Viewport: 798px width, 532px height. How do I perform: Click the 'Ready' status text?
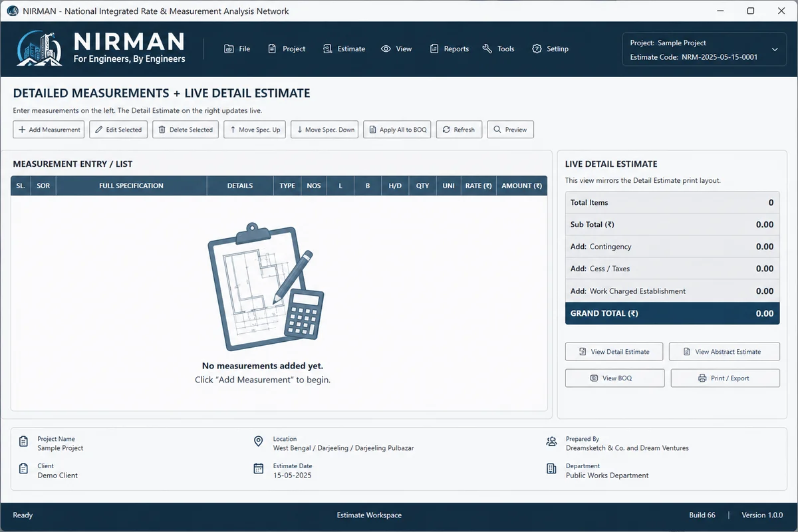click(x=23, y=515)
